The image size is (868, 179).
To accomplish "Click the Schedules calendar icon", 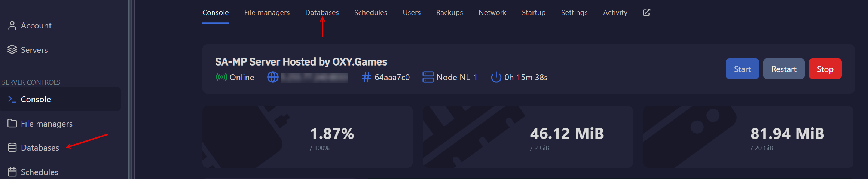I will point(12,172).
